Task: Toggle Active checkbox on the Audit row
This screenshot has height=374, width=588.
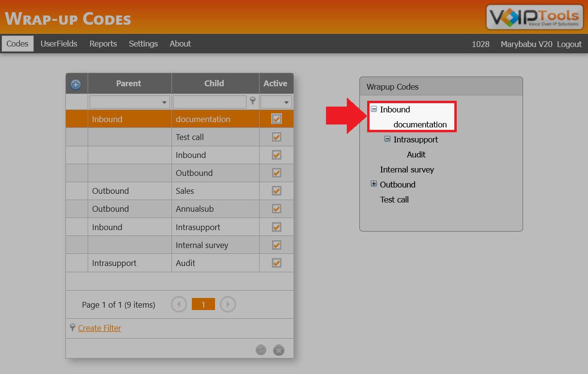Action: pyautogui.click(x=276, y=263)
